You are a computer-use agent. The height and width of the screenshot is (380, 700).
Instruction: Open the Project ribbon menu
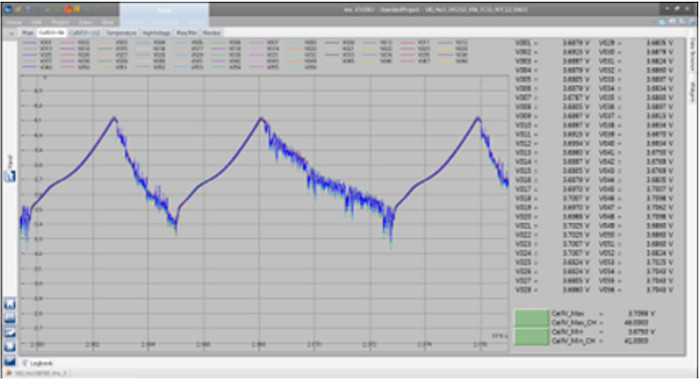(61, 22)
